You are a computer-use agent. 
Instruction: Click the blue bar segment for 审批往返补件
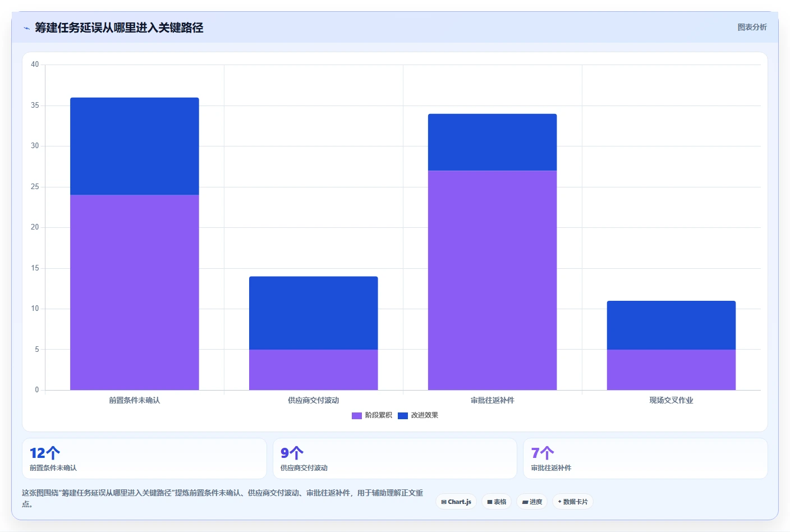493,142
